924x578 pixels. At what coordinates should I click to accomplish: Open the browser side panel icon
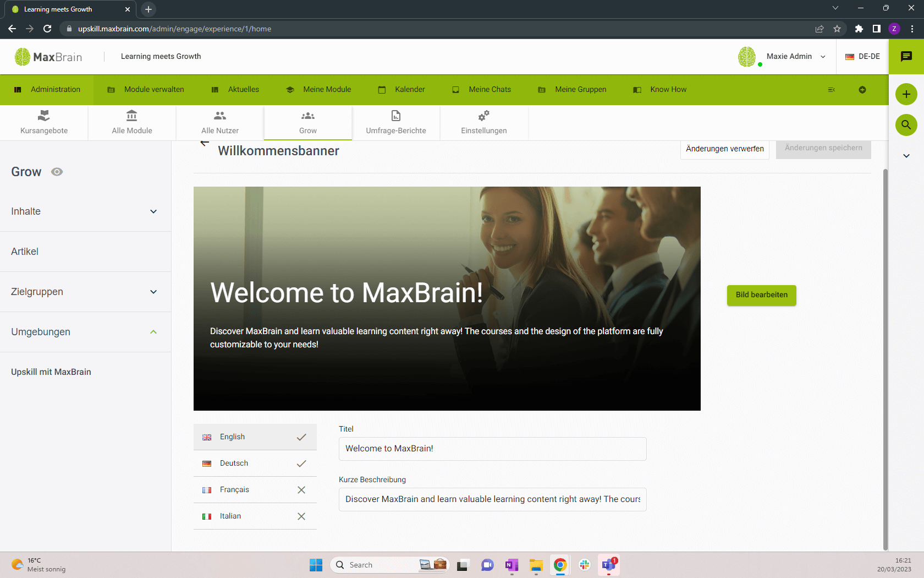(877, 29)
